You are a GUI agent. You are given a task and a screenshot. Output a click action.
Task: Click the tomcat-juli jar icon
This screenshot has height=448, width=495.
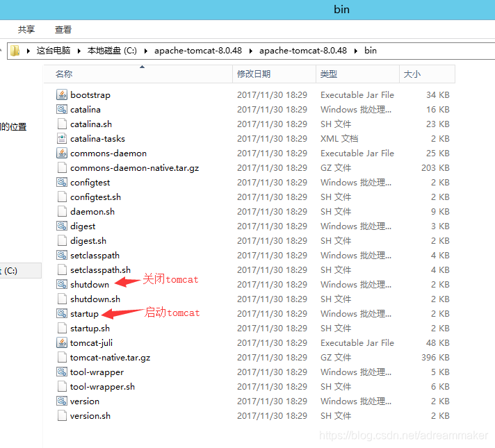(62, 342)
